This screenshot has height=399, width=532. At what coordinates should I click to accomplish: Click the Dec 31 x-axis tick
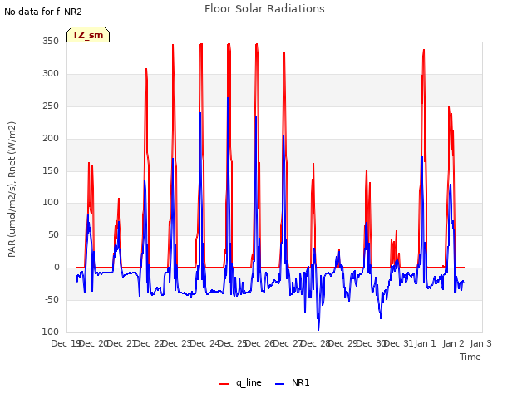point(399,343)
